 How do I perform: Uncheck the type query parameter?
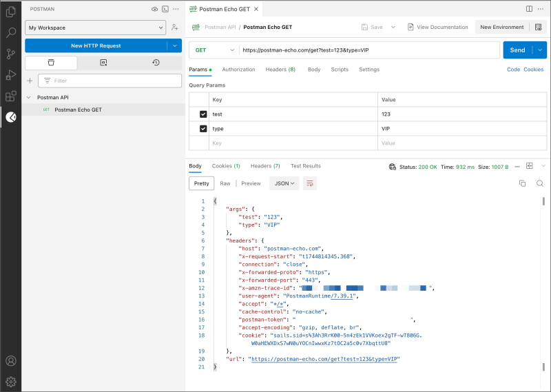coord(203,129)
